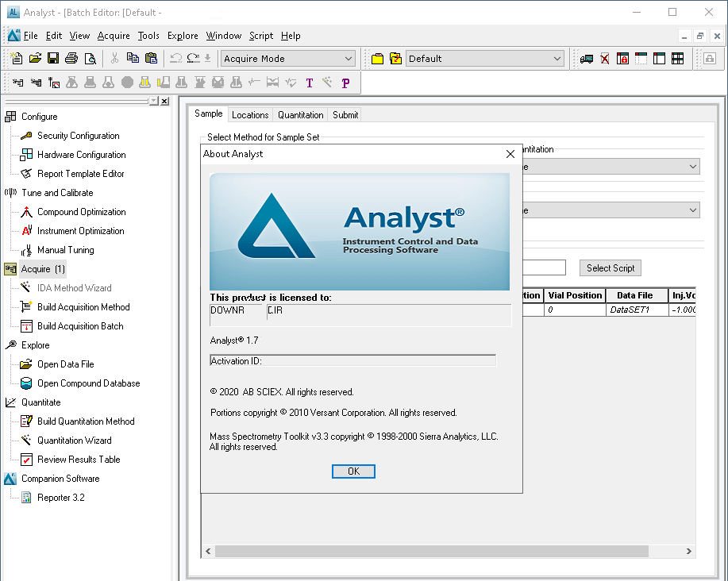Click the yellow New Project folder icon
Screen dimensions: 728x581
tap(377, 59)
